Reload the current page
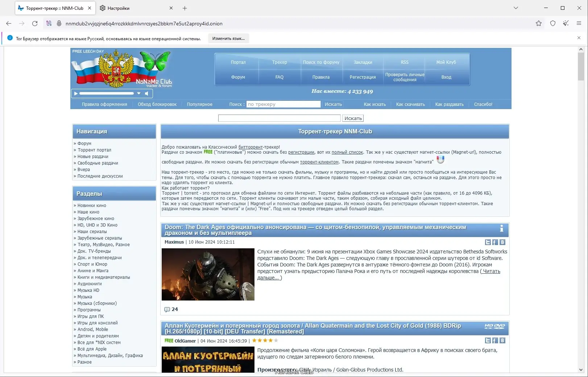 click(x=35, y=24)
